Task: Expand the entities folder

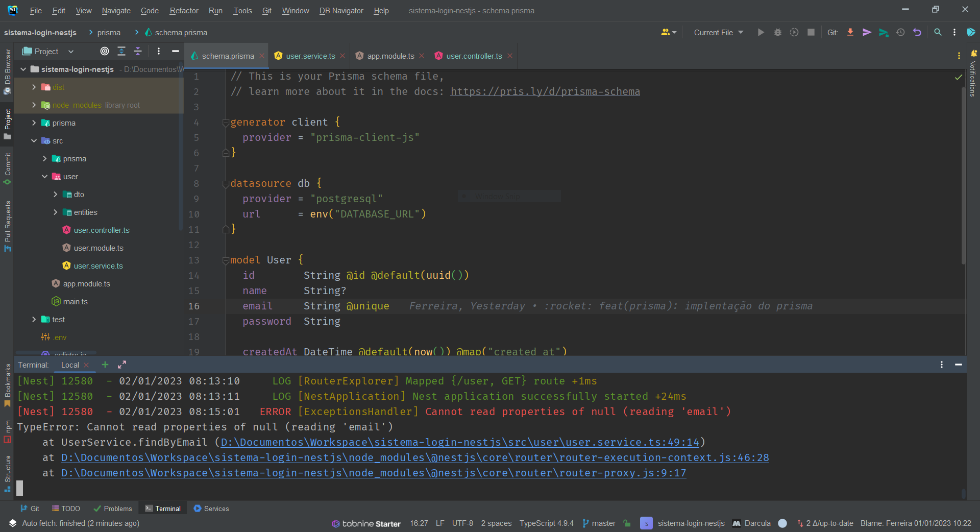Action: tap(55, 212)
